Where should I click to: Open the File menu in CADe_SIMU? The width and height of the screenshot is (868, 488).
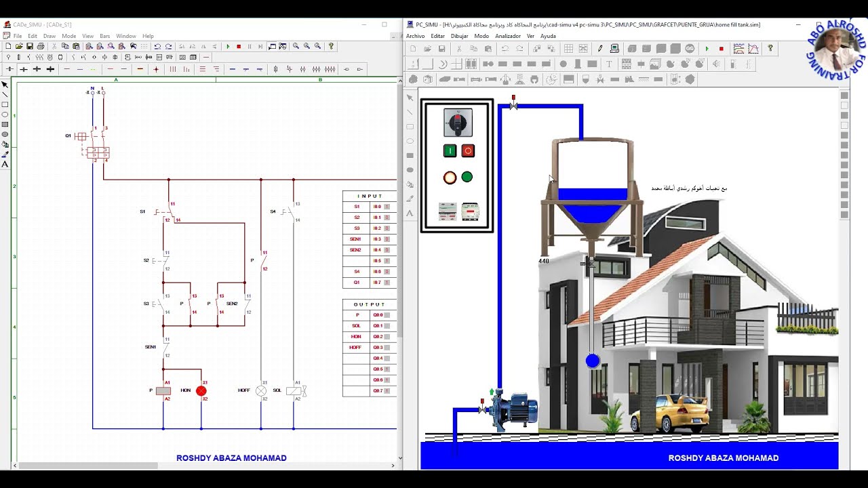[18, 36]
